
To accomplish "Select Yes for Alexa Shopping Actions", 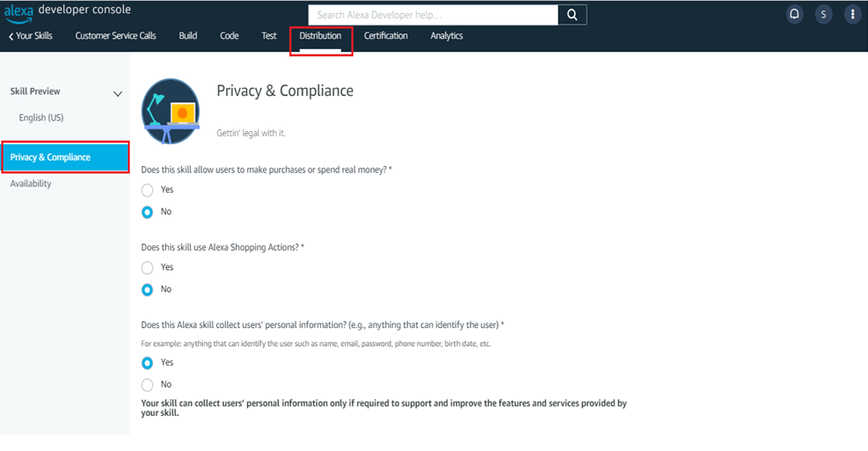I will pos(148,267).
